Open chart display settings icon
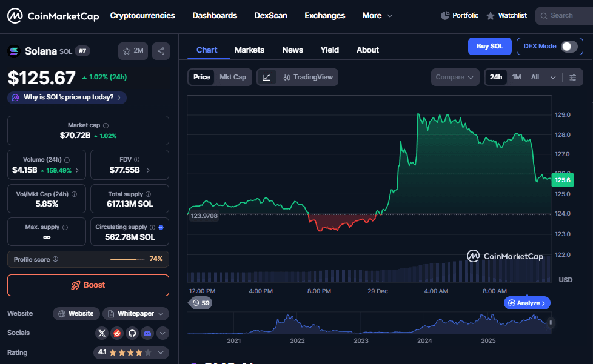593x364 pixels. pos(573,77)
